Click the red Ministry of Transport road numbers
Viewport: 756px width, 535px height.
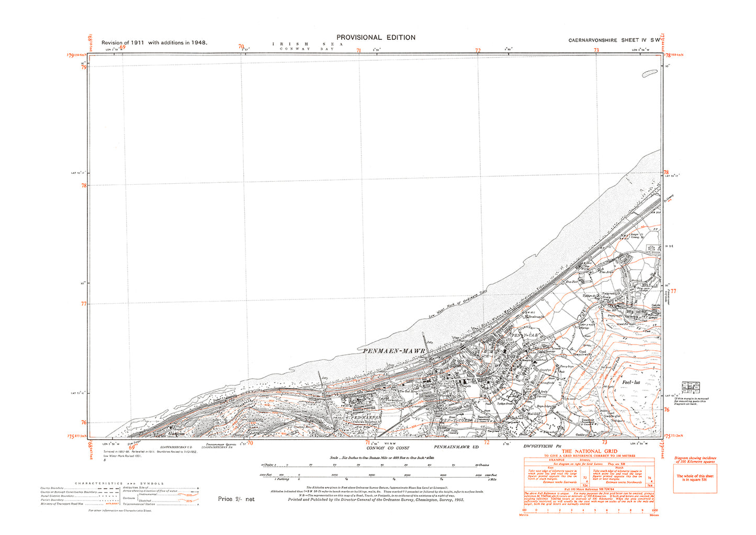[x=112, y=504]
